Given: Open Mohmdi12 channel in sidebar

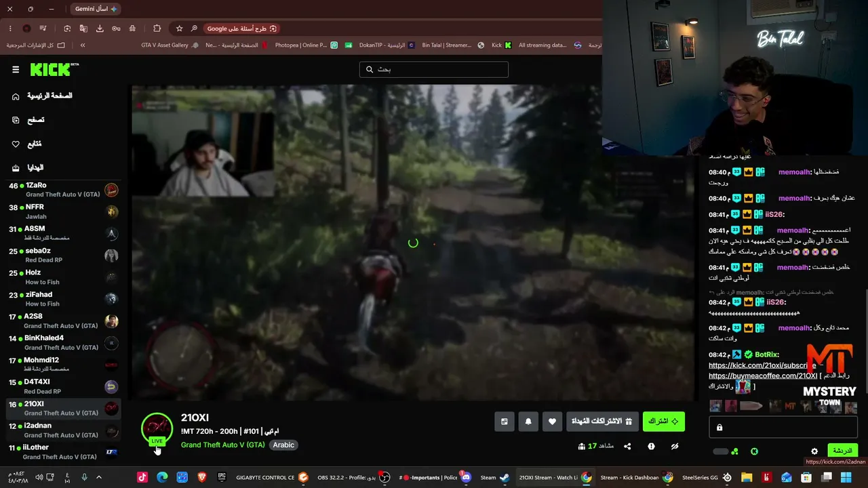Looking at the screenshot, I should point(64,365).
